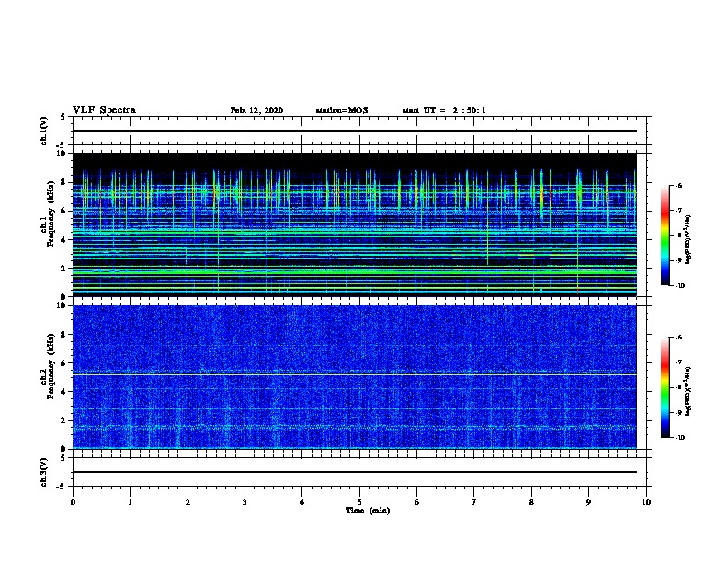
Task: Click the date "Feb. 12, 2020"
Action: [256, 110]
